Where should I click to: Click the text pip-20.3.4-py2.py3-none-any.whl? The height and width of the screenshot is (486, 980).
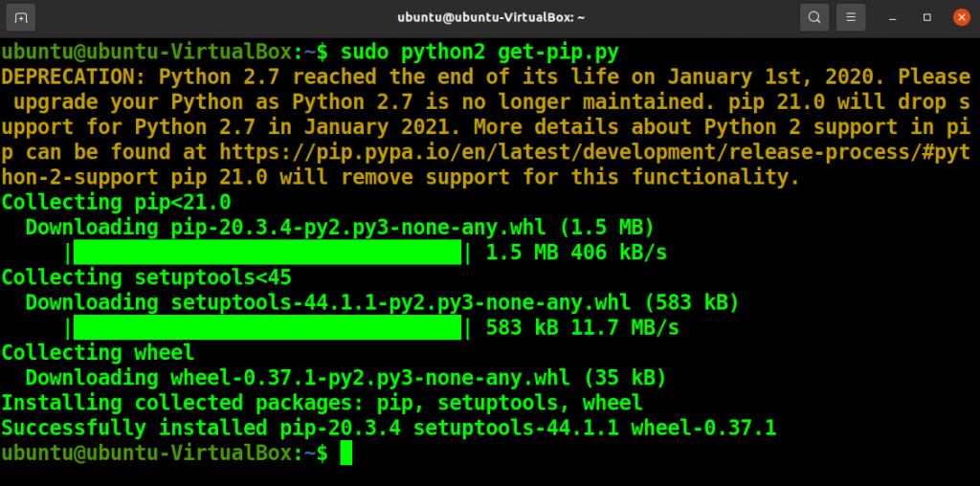358,228
